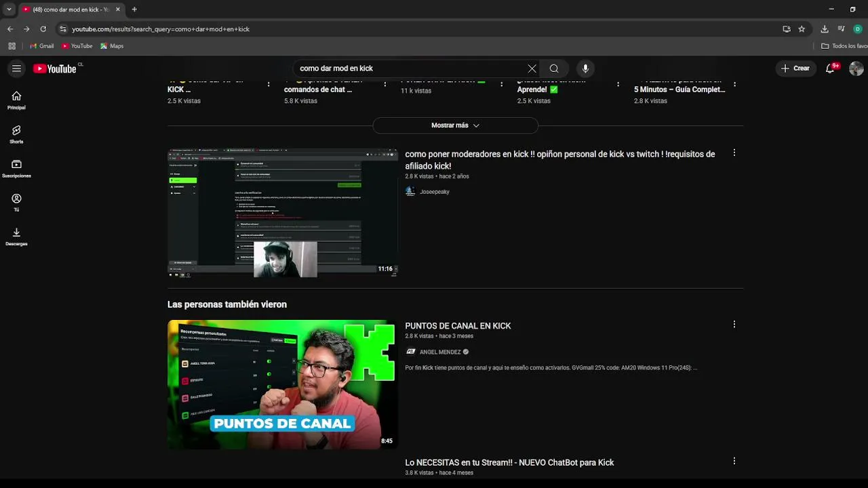Open 'Lo NECESITAS en tu Stream' video title
This screenshot has height=488, width=868.
509,462
